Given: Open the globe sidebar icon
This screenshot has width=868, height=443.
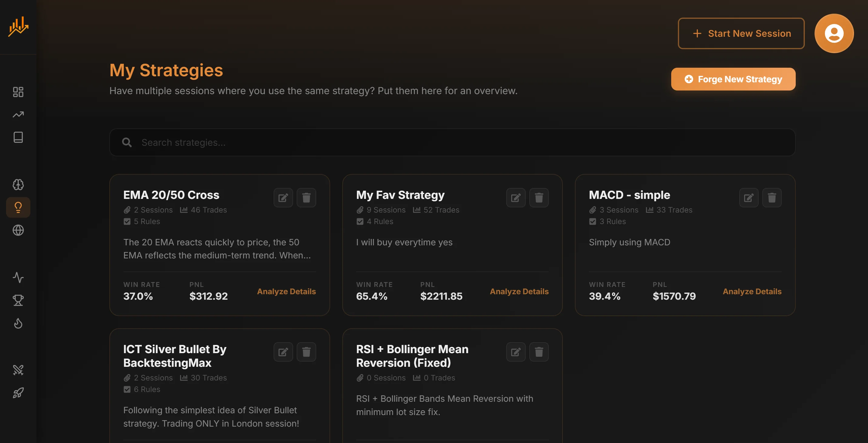Looking at the screenshot, I should pyautogui.click(x=18, y=230).
